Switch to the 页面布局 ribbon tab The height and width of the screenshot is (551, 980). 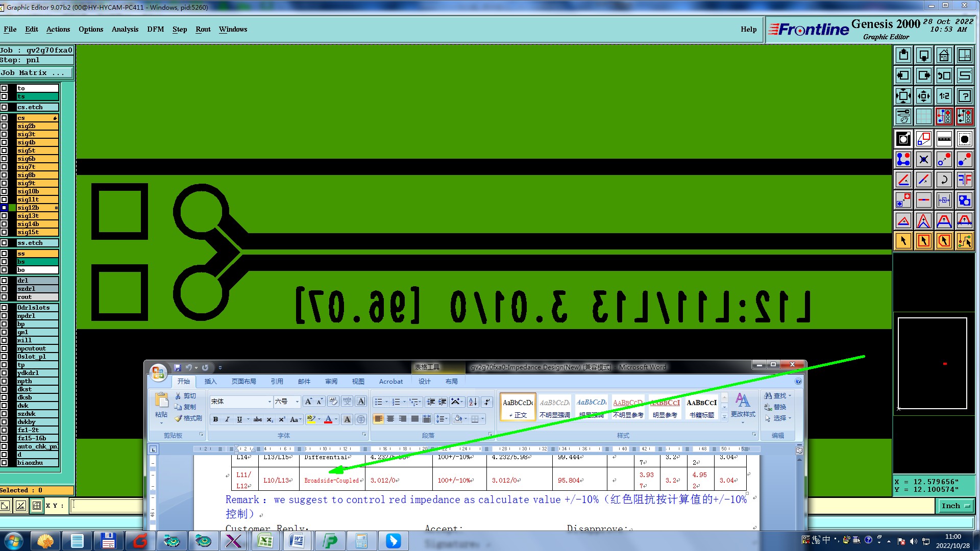point(243,381)
